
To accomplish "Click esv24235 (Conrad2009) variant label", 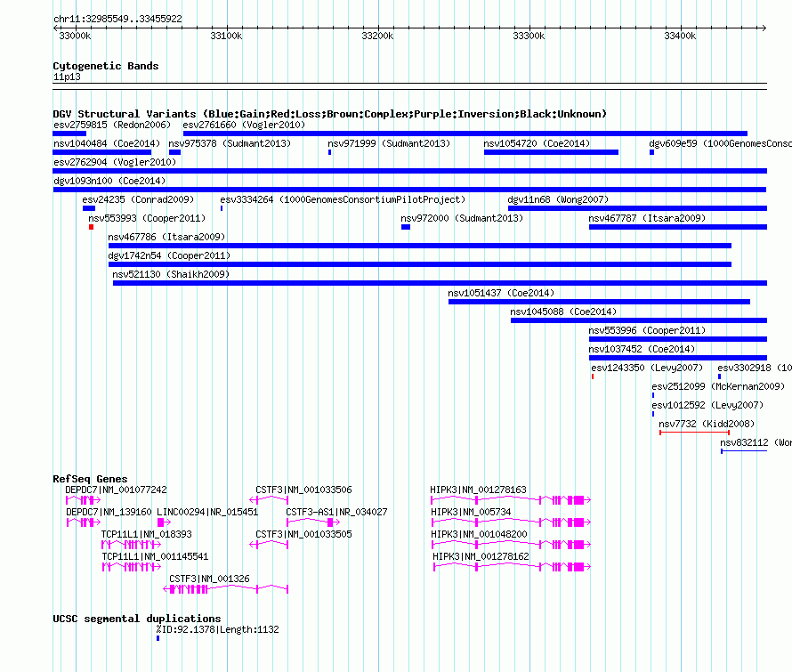I will pyautogui.click(x=138, y=199).
